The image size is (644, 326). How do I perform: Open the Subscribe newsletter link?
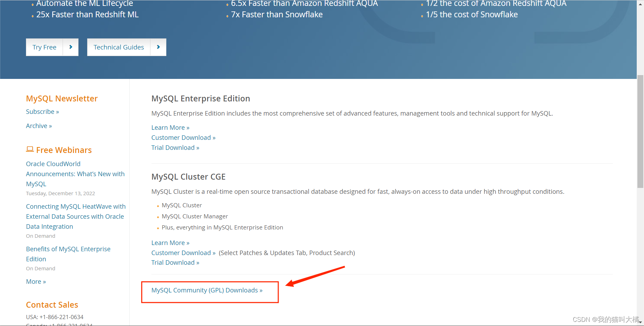(43, 111)
